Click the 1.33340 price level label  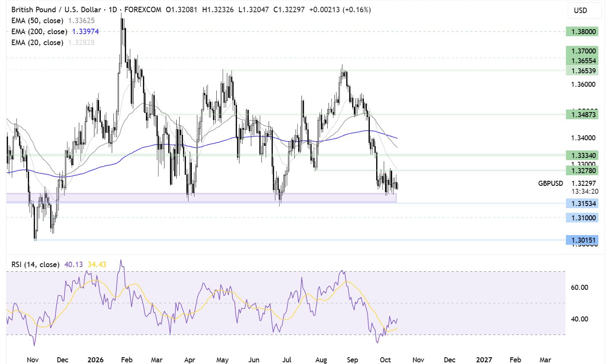coord(582,155)
